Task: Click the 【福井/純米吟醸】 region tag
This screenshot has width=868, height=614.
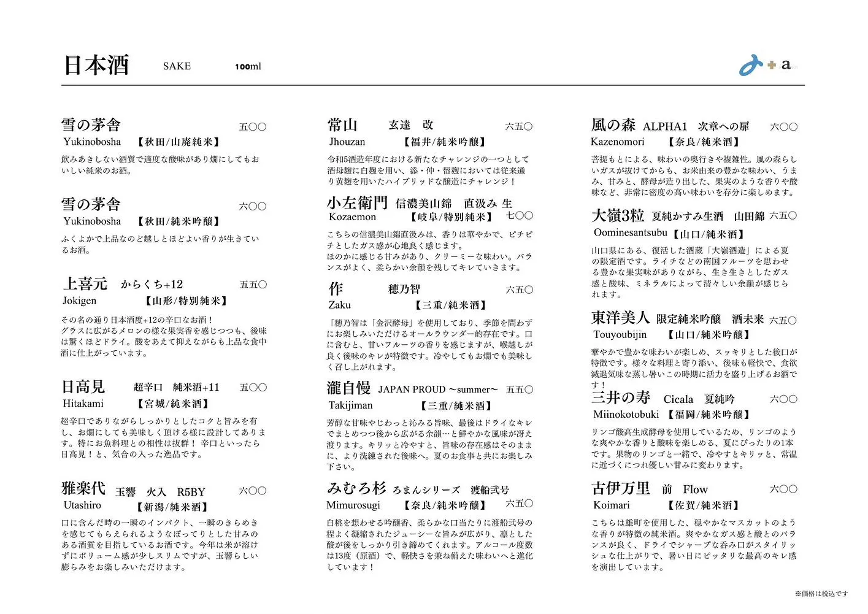Action: click(445, 142)
